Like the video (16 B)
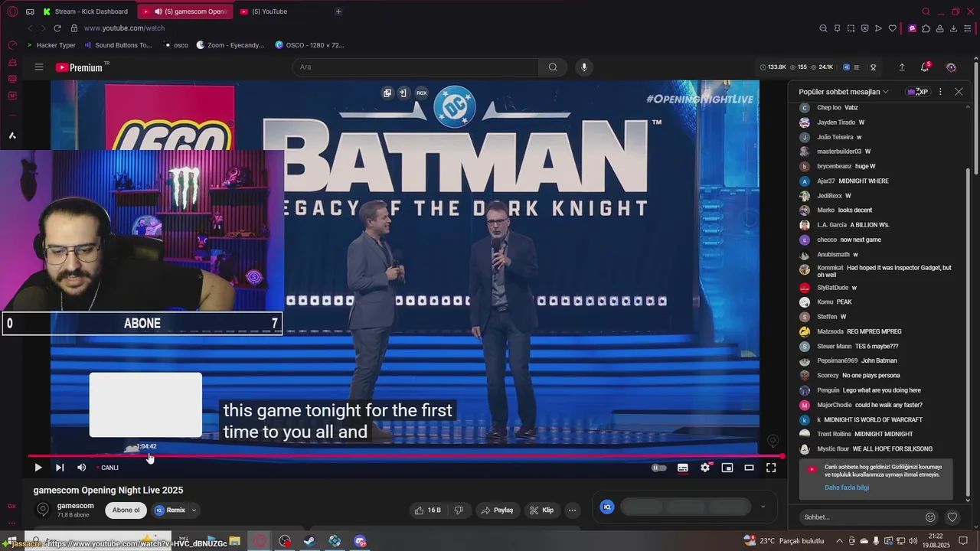The image size is (980, 551). click(428, 510)
